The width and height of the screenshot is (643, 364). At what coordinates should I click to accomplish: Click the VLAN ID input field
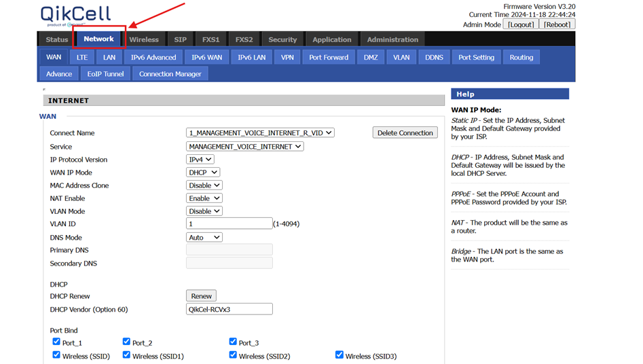tap(229, 223)
